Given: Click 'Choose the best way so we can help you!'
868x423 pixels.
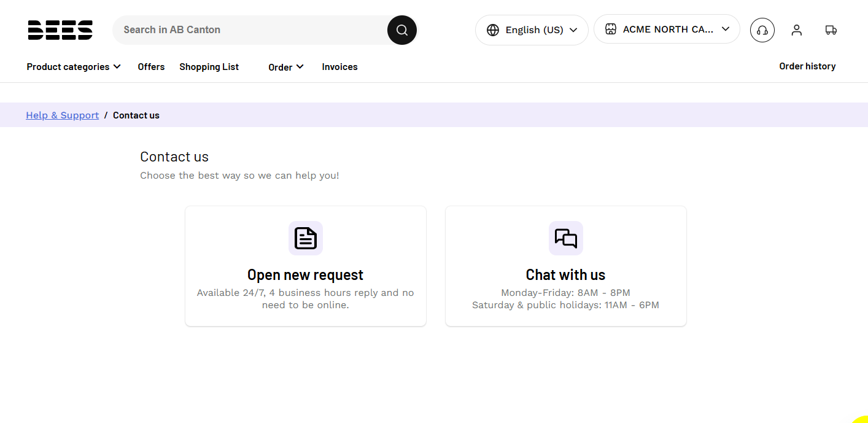Looking at the screenshot, I should pos(239,176).
